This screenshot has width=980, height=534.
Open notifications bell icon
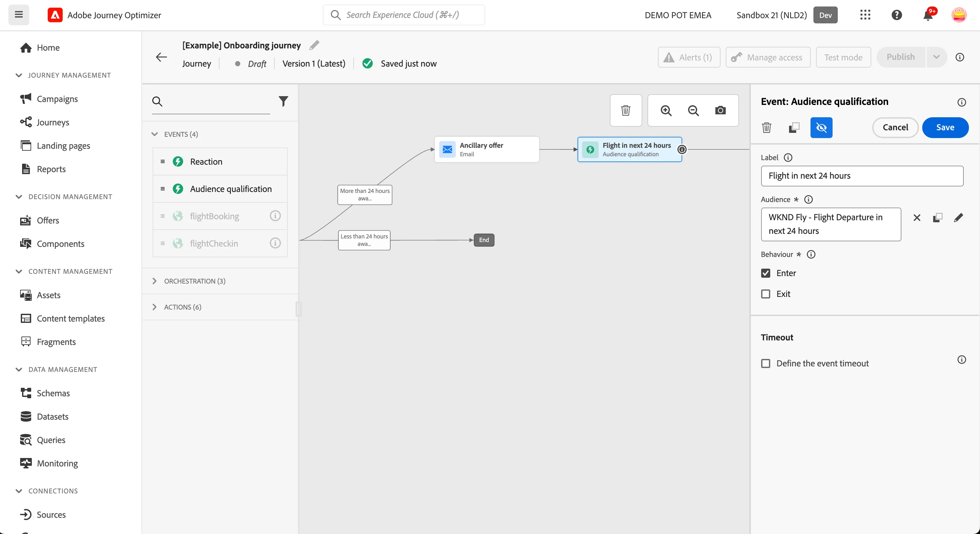pyautogui.click(x=928, y=15)
